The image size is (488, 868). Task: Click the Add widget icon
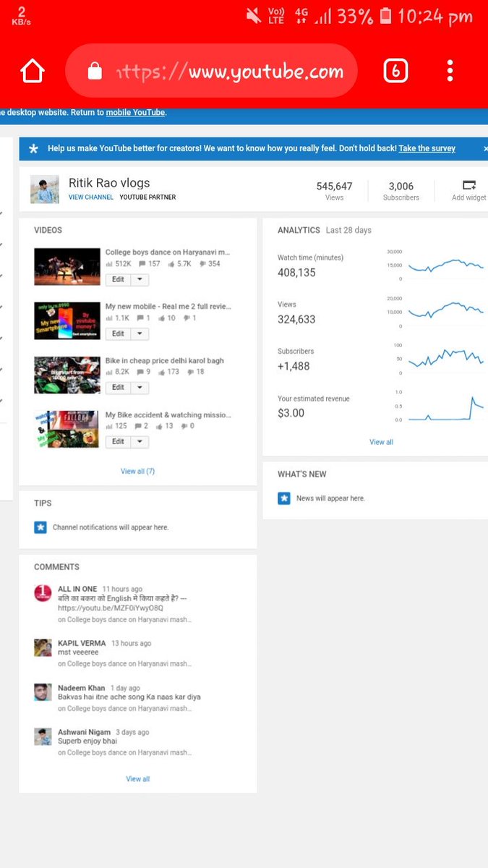pyautogui.click(x=469, y=185)
